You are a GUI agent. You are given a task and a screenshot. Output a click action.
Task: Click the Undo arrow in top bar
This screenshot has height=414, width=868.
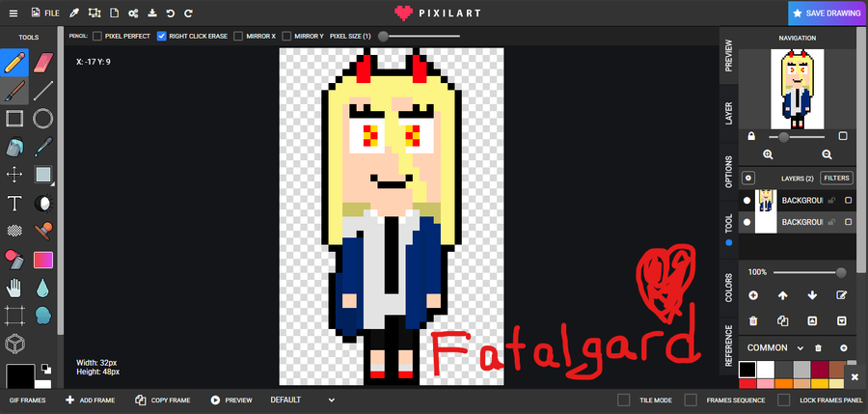point(171,14)
